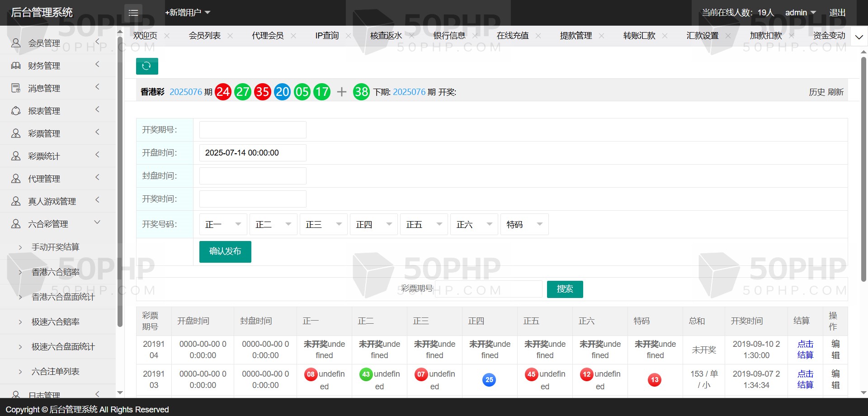Image resolution: width=868 pixels, height=416 pixels.
Task: Close the 代理会员 tab
Action: coord(293,36)
